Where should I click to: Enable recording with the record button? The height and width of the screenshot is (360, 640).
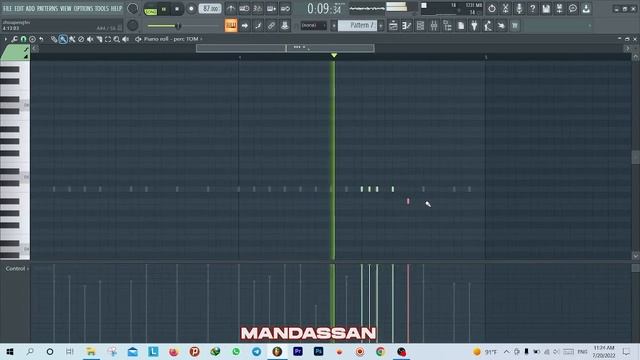point(191,9)
